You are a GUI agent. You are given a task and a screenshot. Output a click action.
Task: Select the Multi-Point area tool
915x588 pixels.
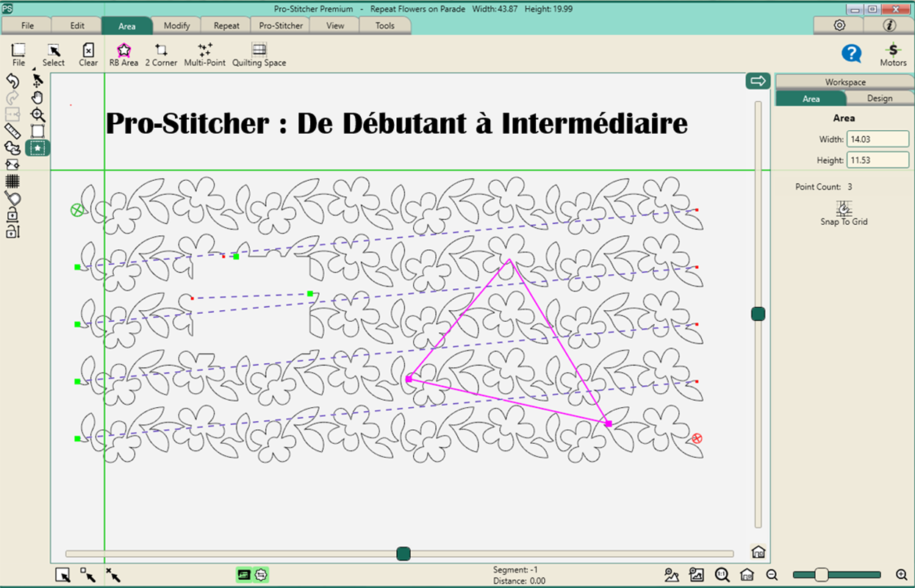(x=205, y=54)
